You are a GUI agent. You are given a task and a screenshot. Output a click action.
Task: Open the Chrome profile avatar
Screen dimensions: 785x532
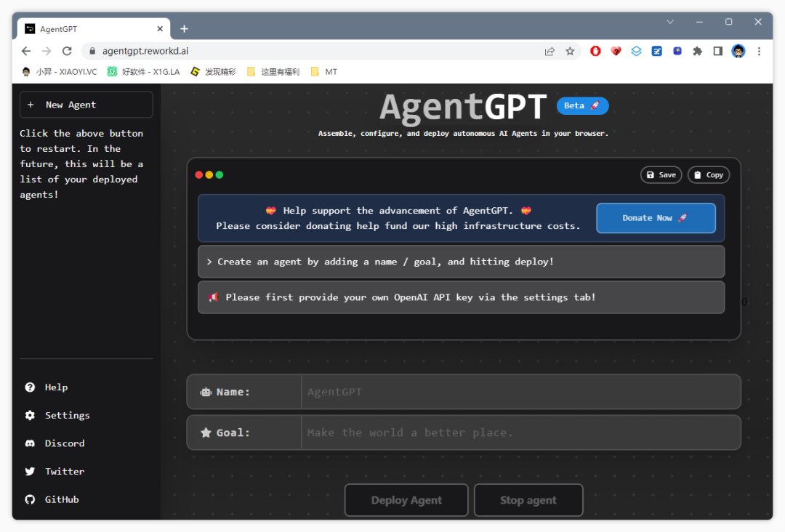[738, 51]
